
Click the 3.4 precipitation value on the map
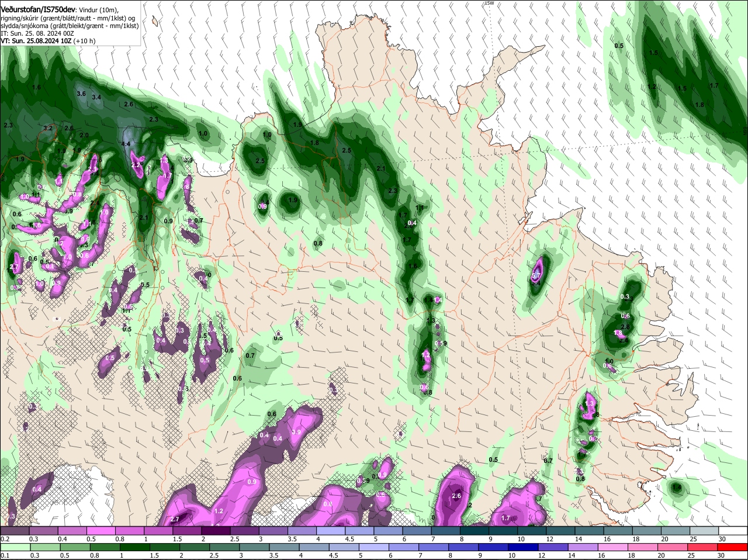click(x=96, y=97)
